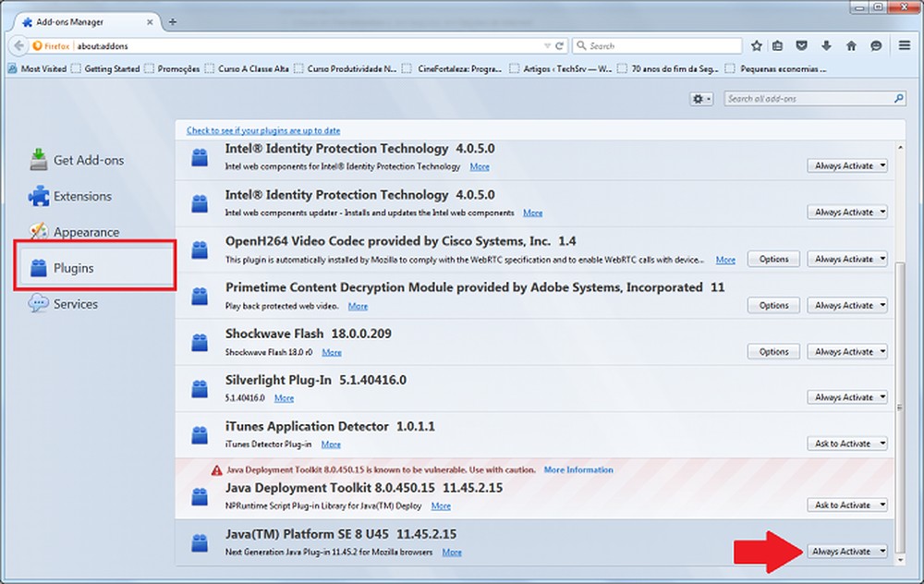Open the Firefox hamburger menu
924x584 pixels.
[x=904, y=44]
